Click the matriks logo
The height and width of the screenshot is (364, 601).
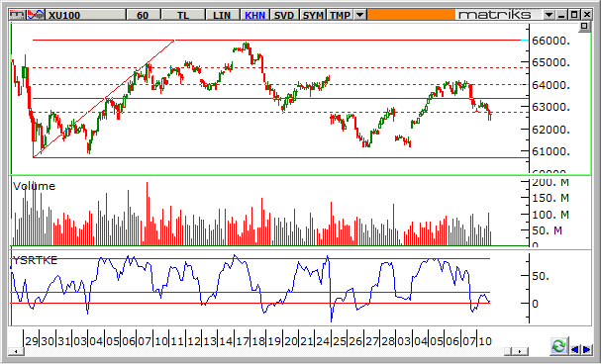pyautogui.click(x=495, y=15)
